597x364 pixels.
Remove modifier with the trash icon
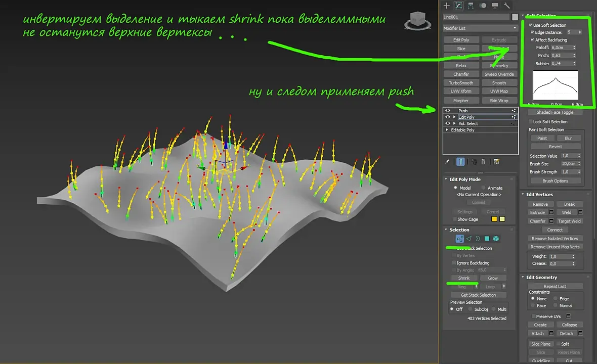coord(483,162)
